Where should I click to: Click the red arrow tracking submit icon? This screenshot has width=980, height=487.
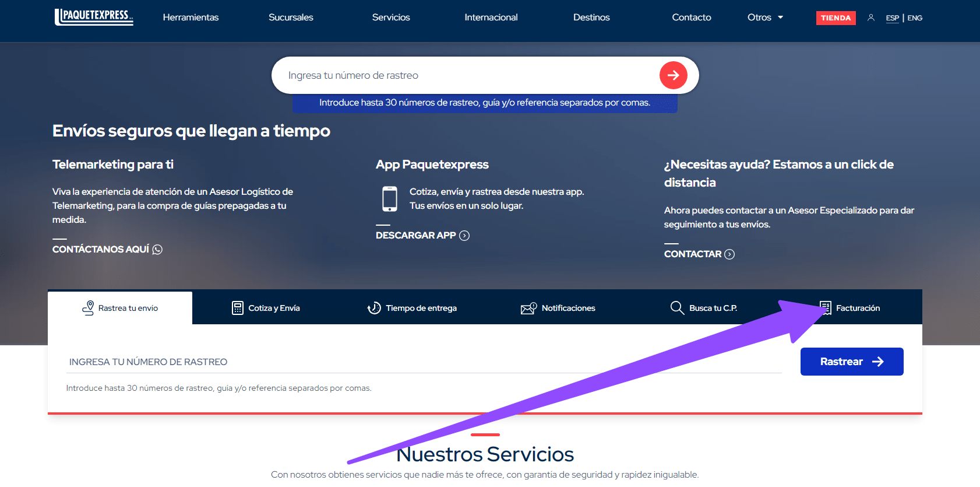tap(673, 75)
